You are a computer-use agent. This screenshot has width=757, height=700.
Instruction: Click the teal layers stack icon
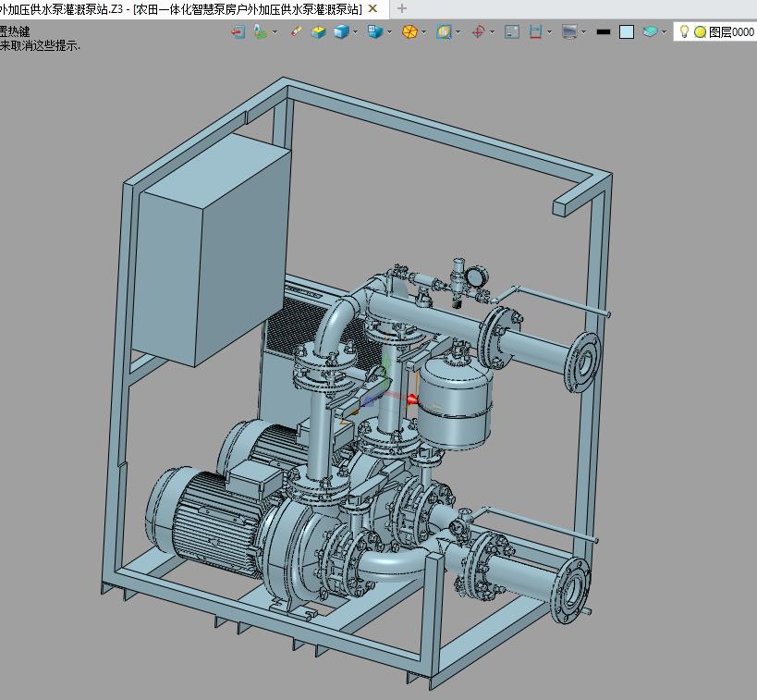pyautogui.click(x=650, y=31)
